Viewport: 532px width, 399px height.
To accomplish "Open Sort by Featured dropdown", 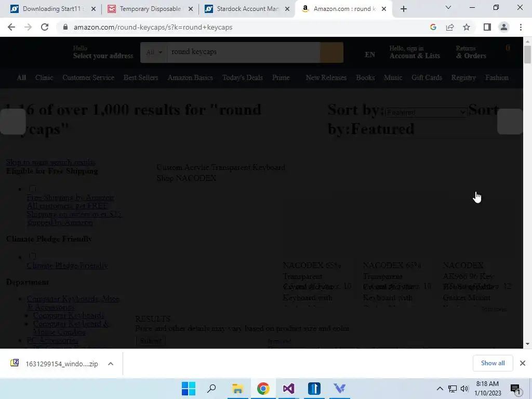I will [x=426, y=112].
